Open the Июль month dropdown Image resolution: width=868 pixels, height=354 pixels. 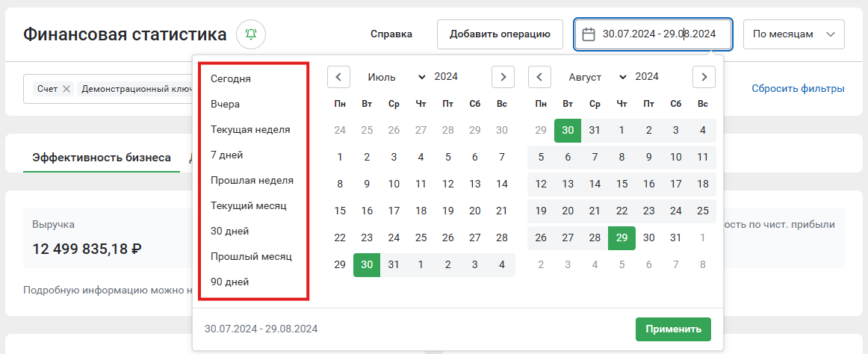pyautogui.click(x=397, y=77)
